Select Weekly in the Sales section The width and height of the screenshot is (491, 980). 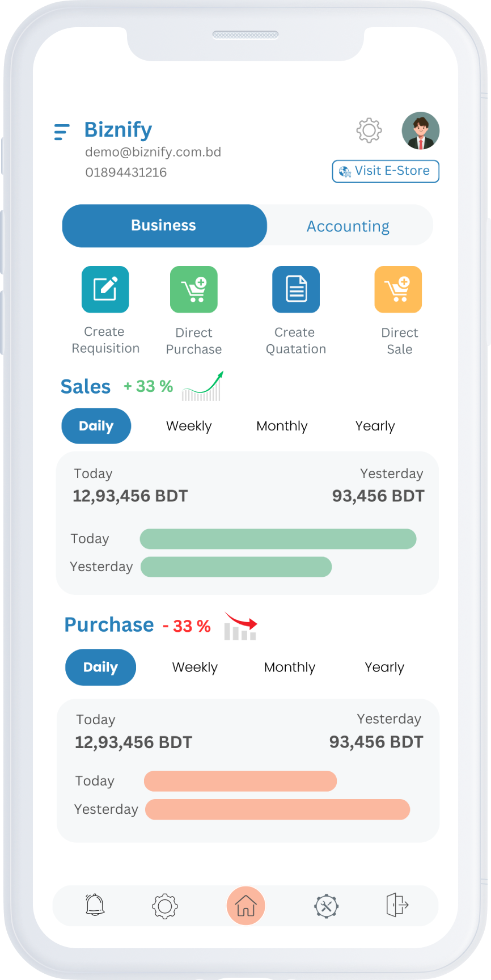pos(189,426)
